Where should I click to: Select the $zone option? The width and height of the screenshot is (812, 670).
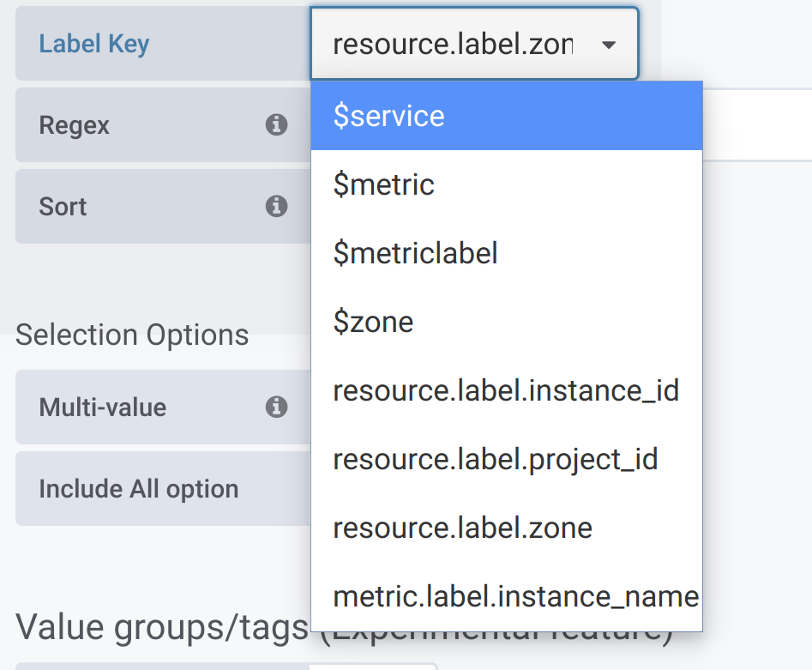click(x=372, y=322)
